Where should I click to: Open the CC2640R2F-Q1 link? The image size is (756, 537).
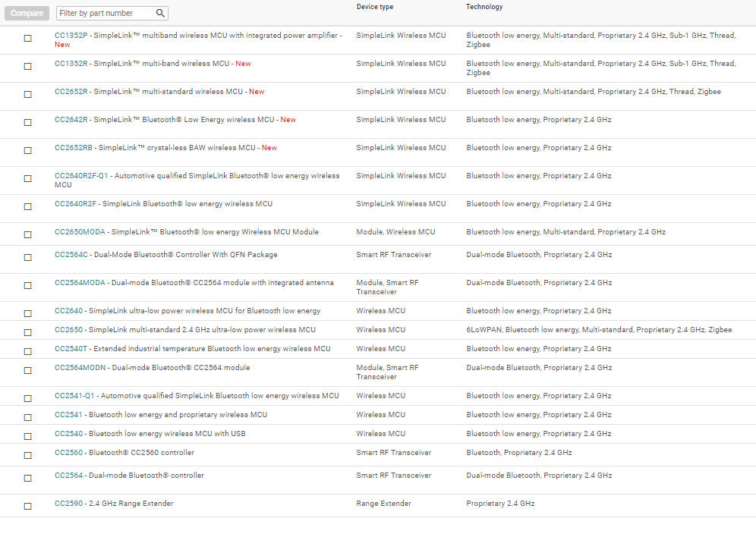(x=81, y=175)
